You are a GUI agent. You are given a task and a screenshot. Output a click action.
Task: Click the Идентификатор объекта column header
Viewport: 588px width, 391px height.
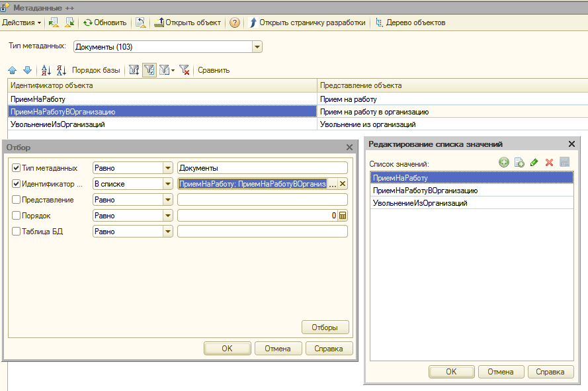[x=162, y=85]
